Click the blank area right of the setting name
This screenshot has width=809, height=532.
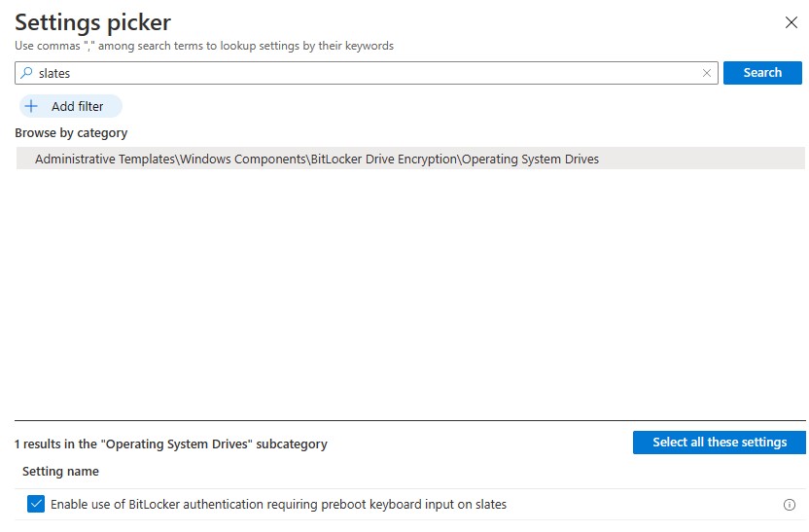(x=642, y=505)
